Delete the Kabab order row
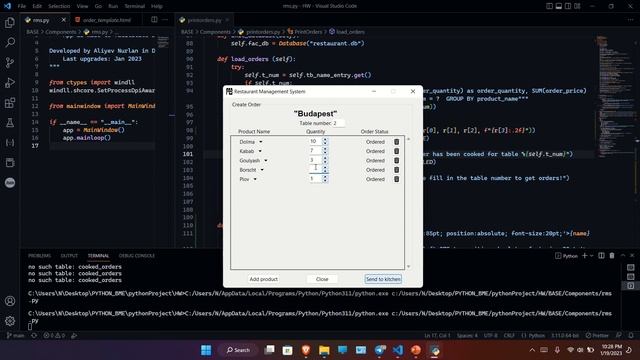Image resolution: width=640 pixels, height=360 pixels. (396, 151)
